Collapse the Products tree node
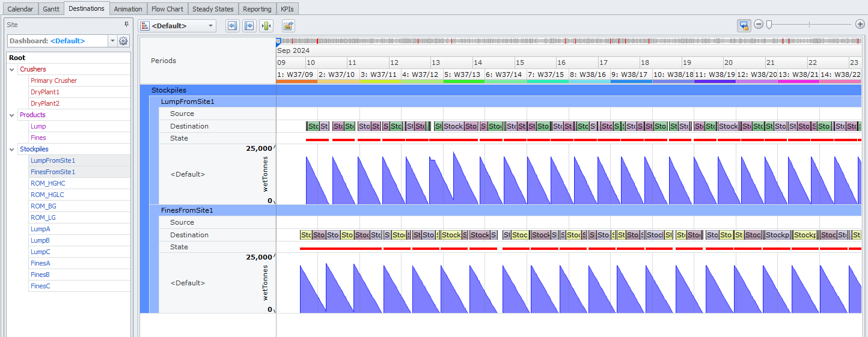This screenshot has height=337, width=868. (x=12, y=115)
